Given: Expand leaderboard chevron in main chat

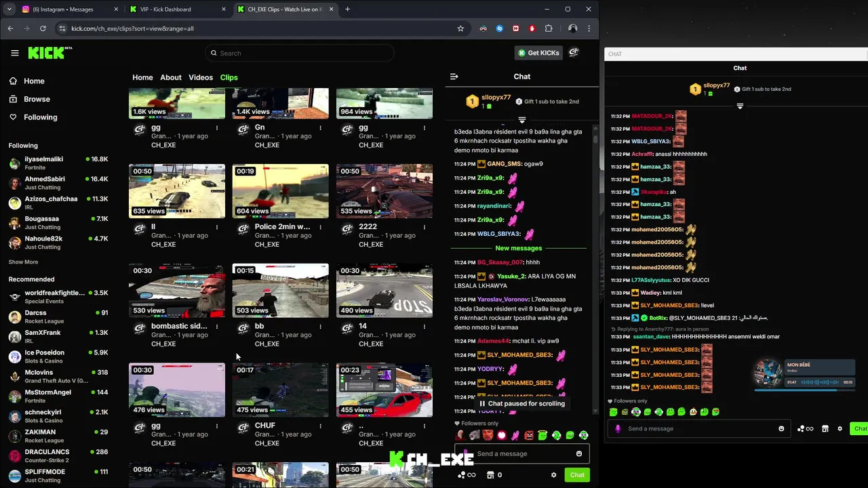Looking at the screenshot, I should [x=521, y=120].
